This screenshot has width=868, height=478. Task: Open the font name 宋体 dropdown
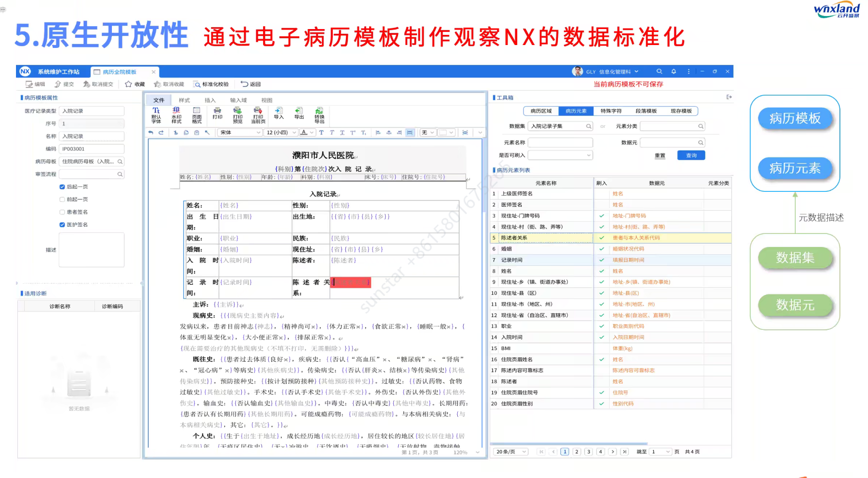(240, 133)
